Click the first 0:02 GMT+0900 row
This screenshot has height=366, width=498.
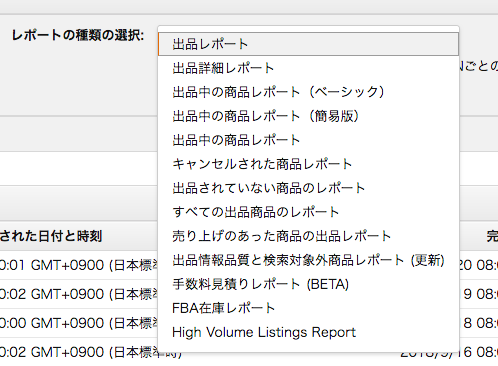click(x=79, y=294)
